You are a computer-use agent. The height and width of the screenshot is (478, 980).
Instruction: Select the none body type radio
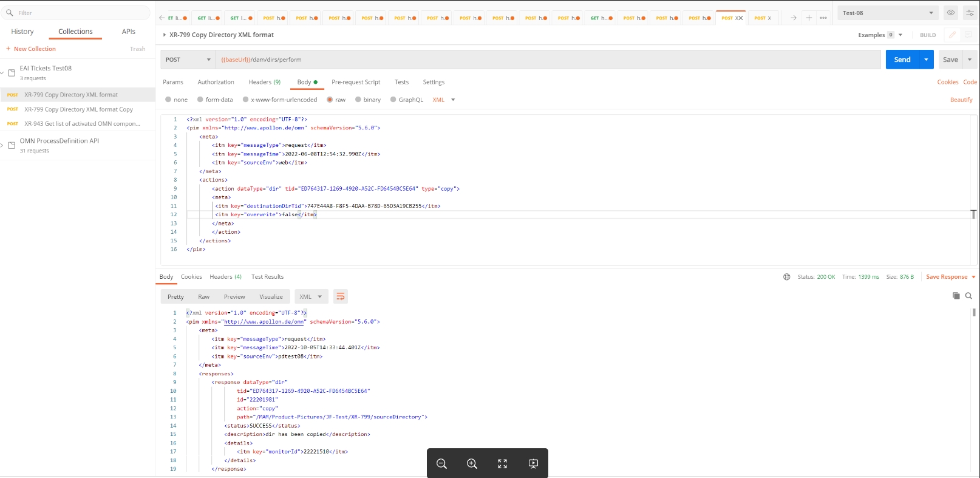(x=168, y=100)
